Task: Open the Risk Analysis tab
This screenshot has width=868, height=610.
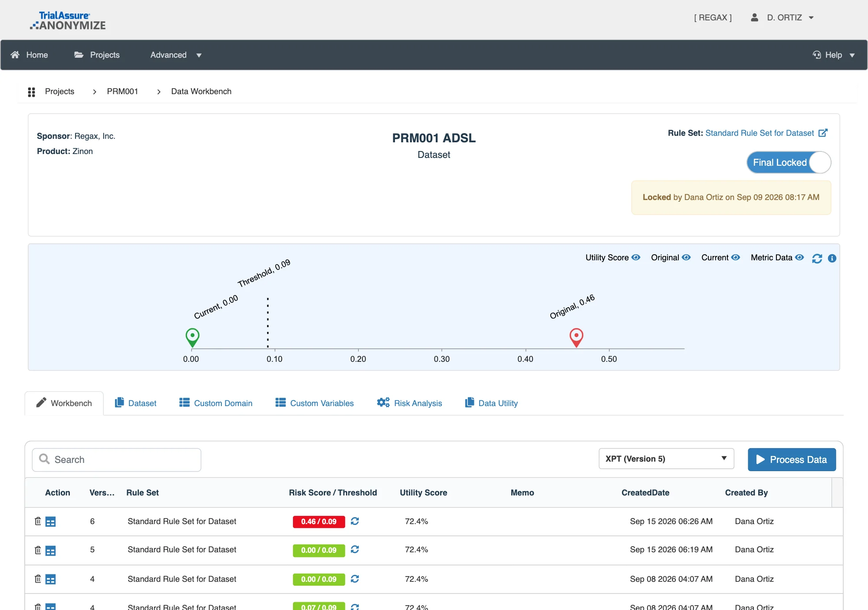Action: (409, 403)
